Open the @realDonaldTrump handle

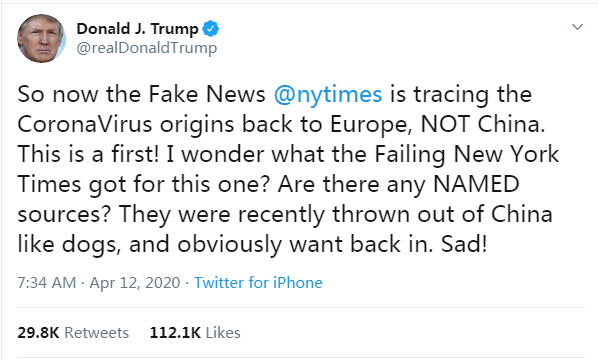click(x=147, y=48)
